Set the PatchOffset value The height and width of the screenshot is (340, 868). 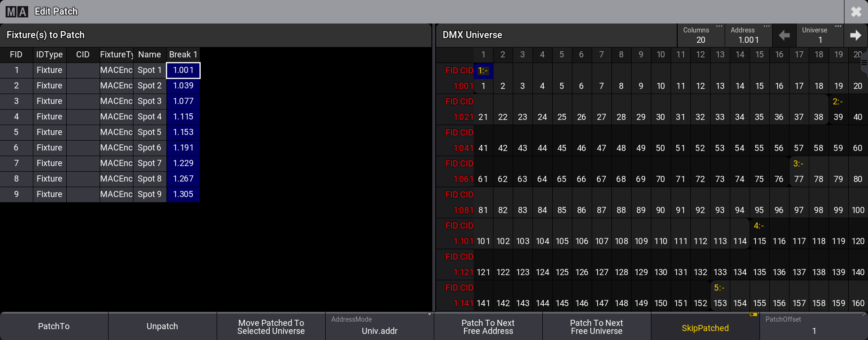(x=813, y=326)
